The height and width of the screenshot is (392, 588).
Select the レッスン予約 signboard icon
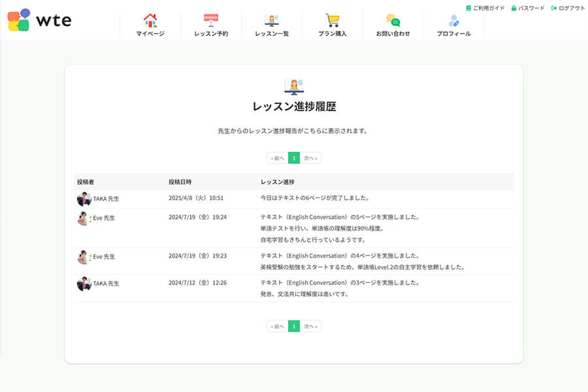pos(210,18)
